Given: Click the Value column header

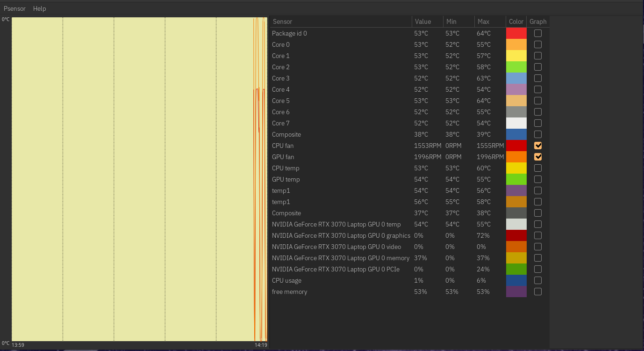Looking at the screenshot, I should [427, 22].
